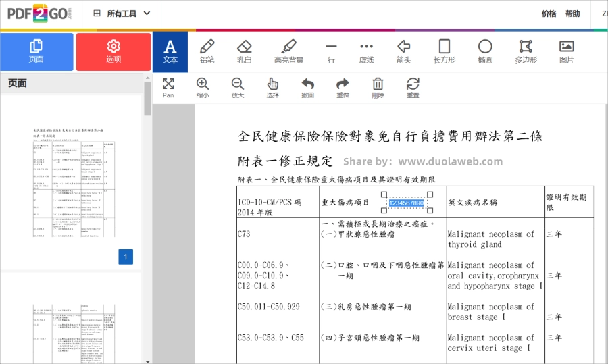
Task: Click the C50.011-C50.929 cell
Action: (x=269, y=307)
